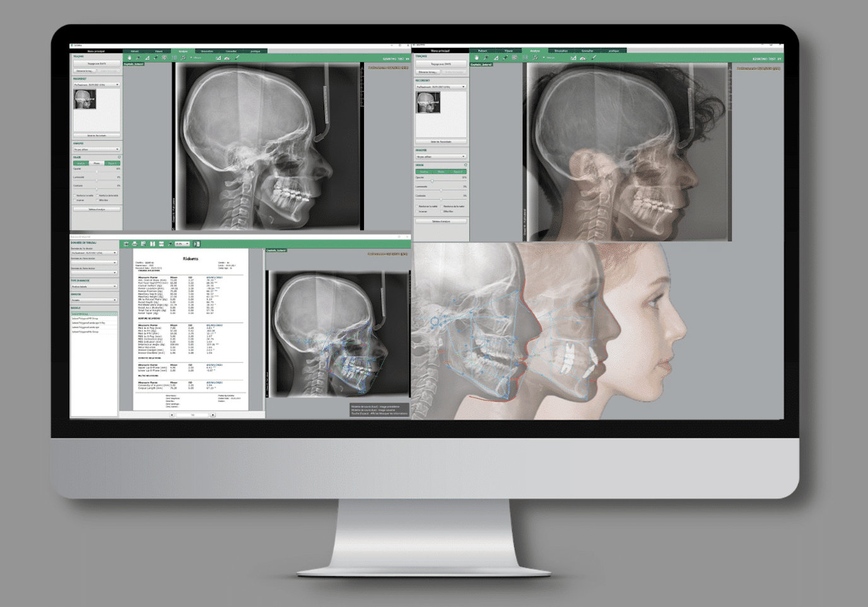Select the cephalo thumbnail in left window recordset
This screenshot has height=607, width=868.
coord(85,99)
